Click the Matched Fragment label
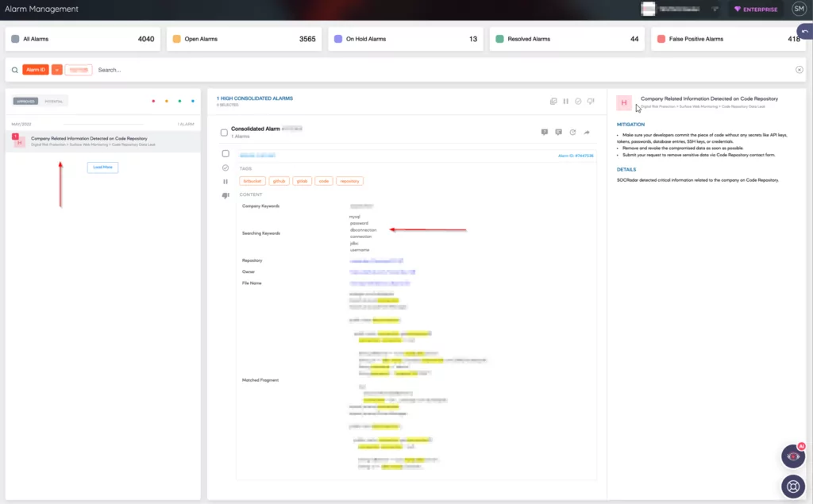Image resolution: width=813 pixels, height=504 pixels. [260, 380]
